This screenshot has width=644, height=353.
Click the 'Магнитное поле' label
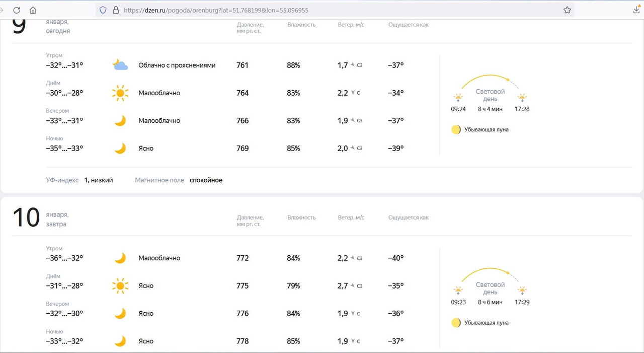click(159, 180)
